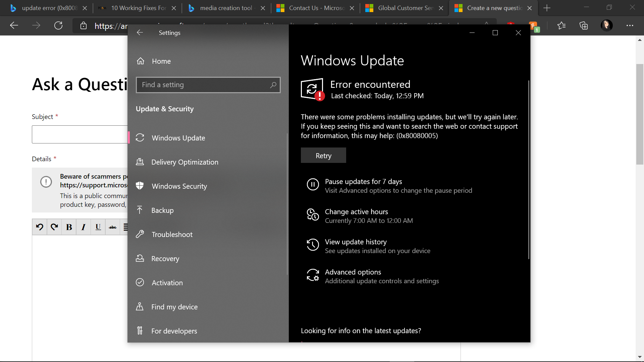Image resolution: width=644 pixels, height=362 pixels.
Task: Open browser Favorites icon
Action: (x=561, y=25)
